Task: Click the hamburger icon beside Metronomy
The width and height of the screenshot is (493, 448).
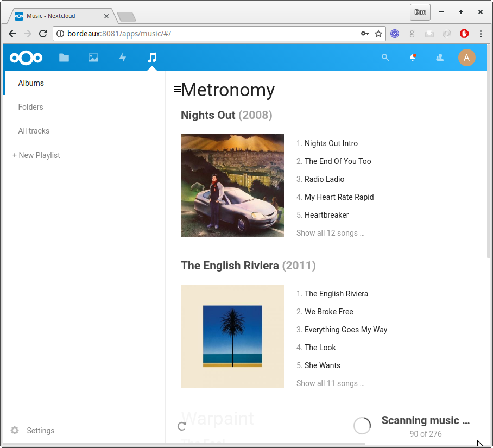Action: point(178,89)
